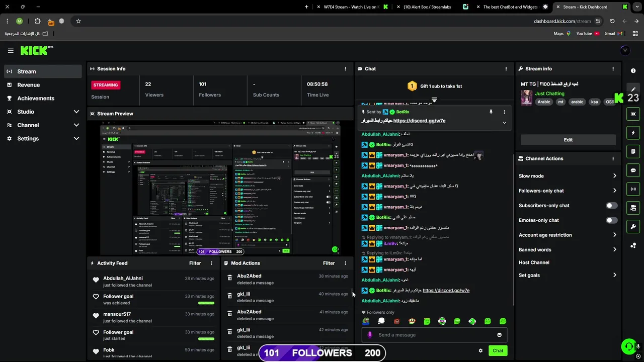Reload the page with browser refresh button
Screen dimensions: 644x362
(612, 21)
